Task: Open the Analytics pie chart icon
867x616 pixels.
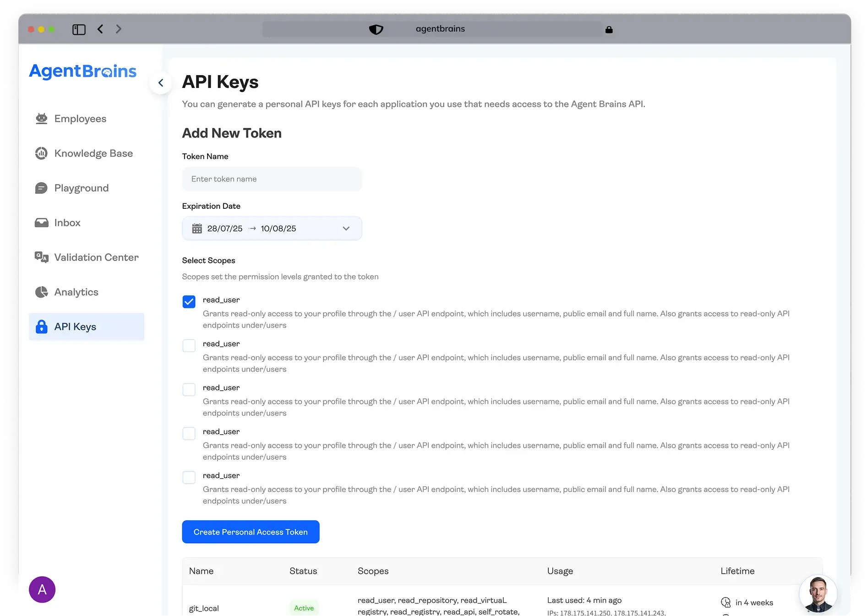Action: tap(42, 292)
